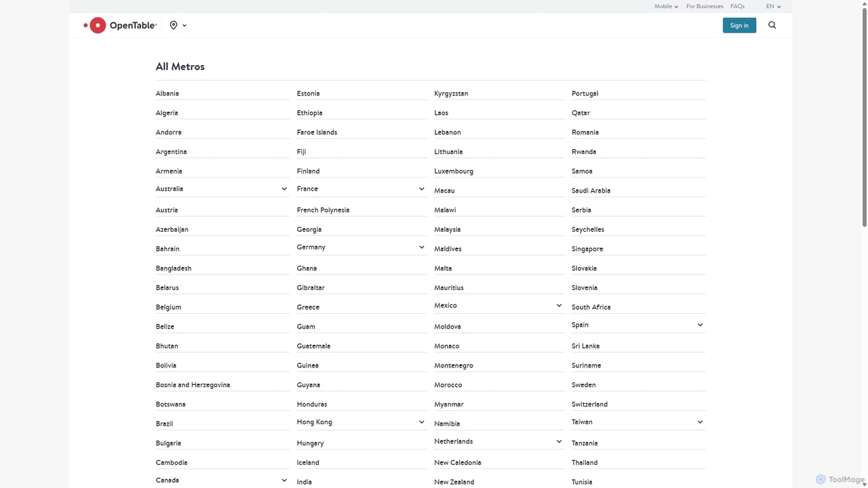
Task: Select Monaco
Action: 447,346
